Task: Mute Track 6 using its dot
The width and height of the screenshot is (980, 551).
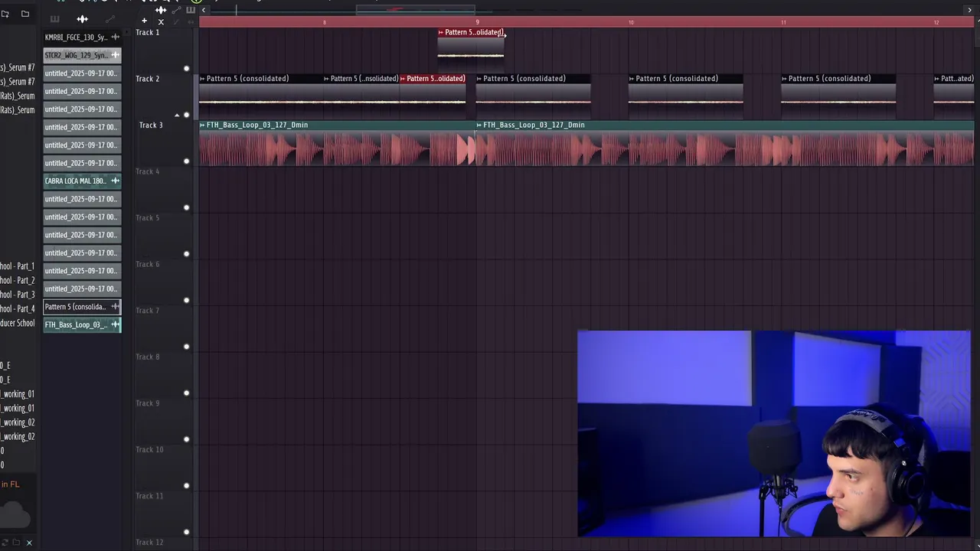Action: pyautogui.click(x=186, y=300)
